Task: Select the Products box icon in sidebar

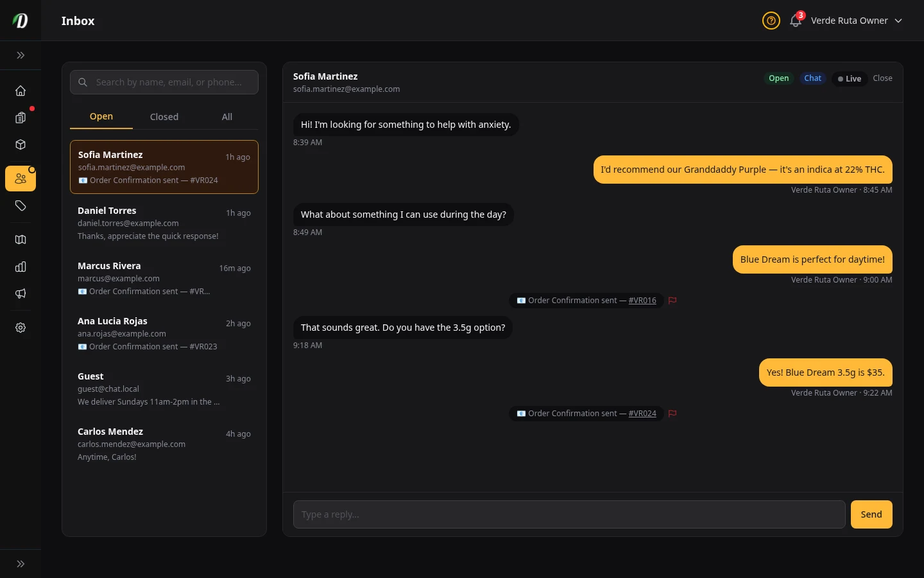Action: pos(21,144)
